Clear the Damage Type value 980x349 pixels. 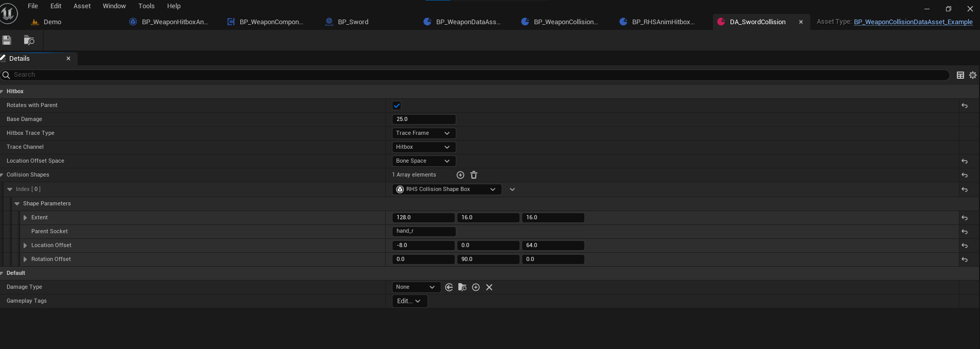click(489, 287)
